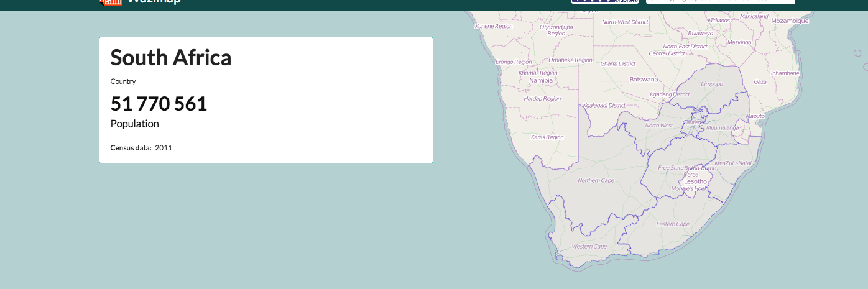Click the Kgatleng District map label

[670, 94]
